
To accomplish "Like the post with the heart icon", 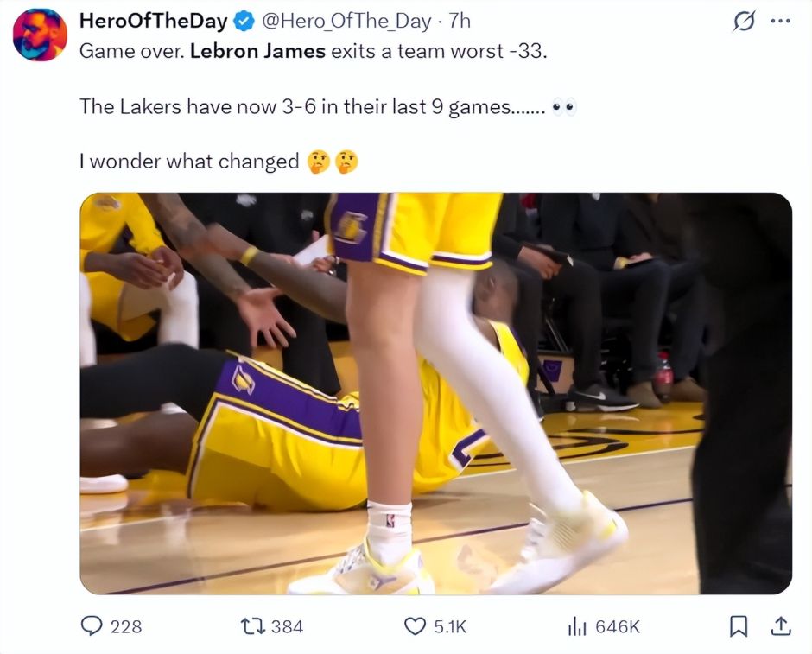I will [x=416, y=625].
